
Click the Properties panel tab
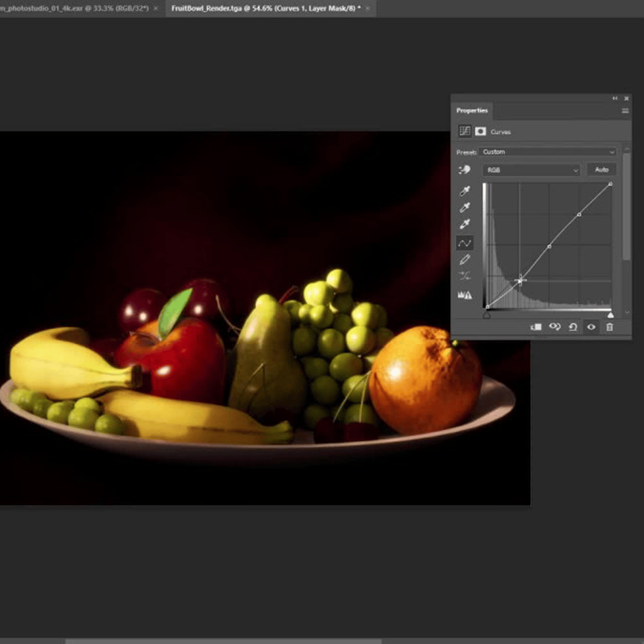click(x=472, y=111)
